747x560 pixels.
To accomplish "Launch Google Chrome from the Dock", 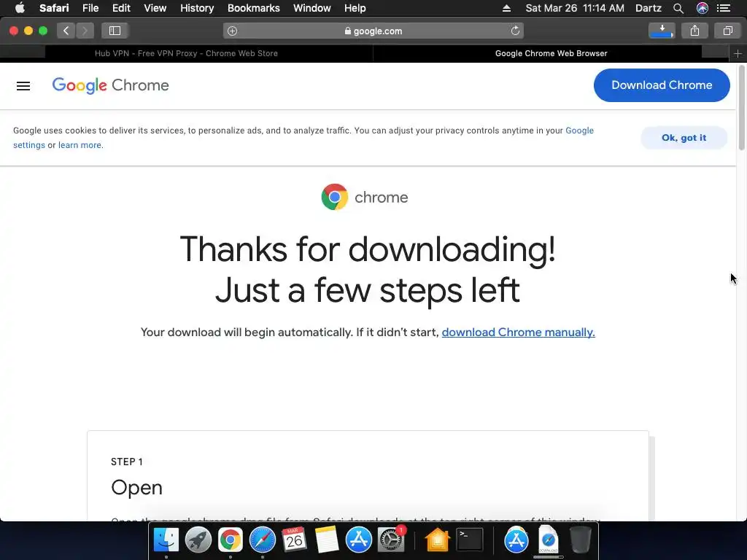I will pos(230,540).
